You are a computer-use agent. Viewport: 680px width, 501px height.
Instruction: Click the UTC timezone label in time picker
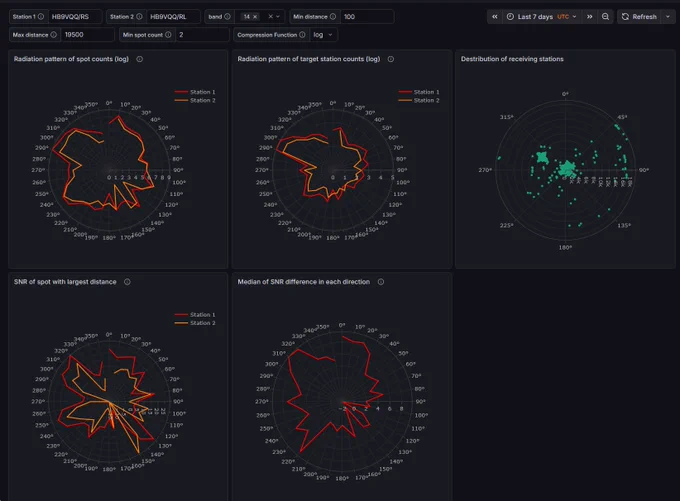tap(563, 16)
